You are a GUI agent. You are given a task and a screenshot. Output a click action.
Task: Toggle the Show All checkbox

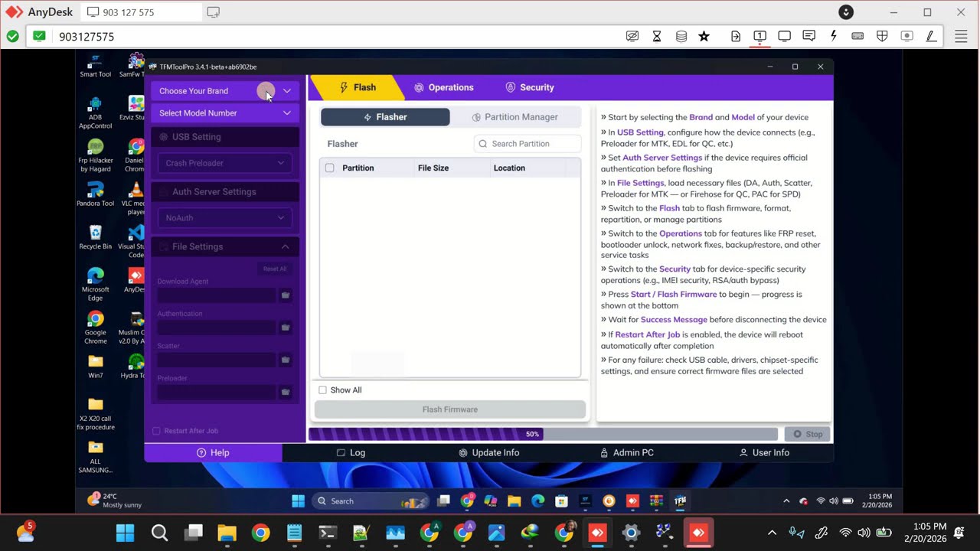click(322, 390)
